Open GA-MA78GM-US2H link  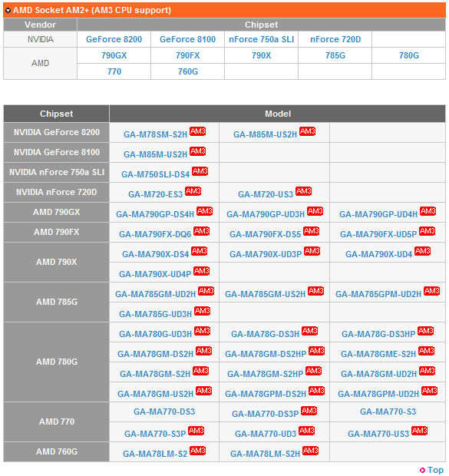[156, 395]
